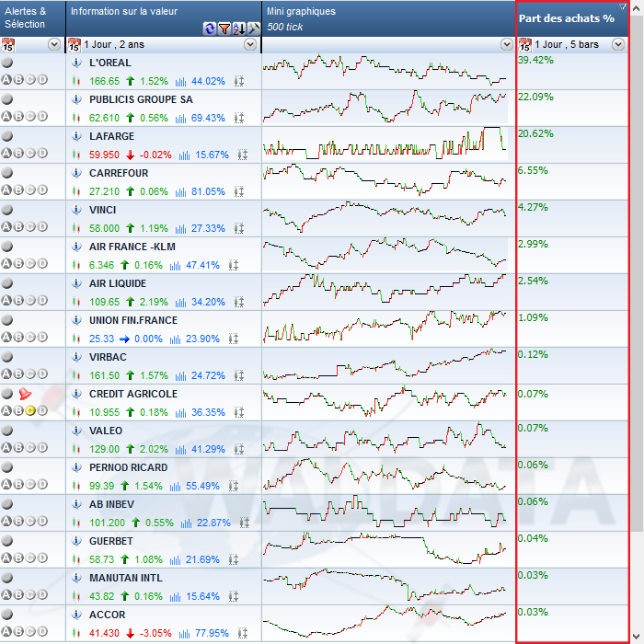Click the 22.09% value for PUBLICIS
This screenshot has height=644, width=644.
pos(535,97)
